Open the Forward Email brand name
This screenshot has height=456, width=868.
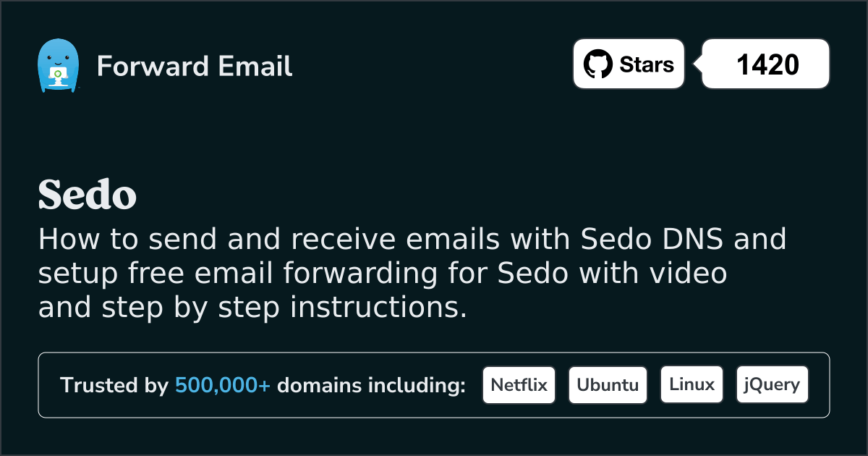[x=195, y=67]
